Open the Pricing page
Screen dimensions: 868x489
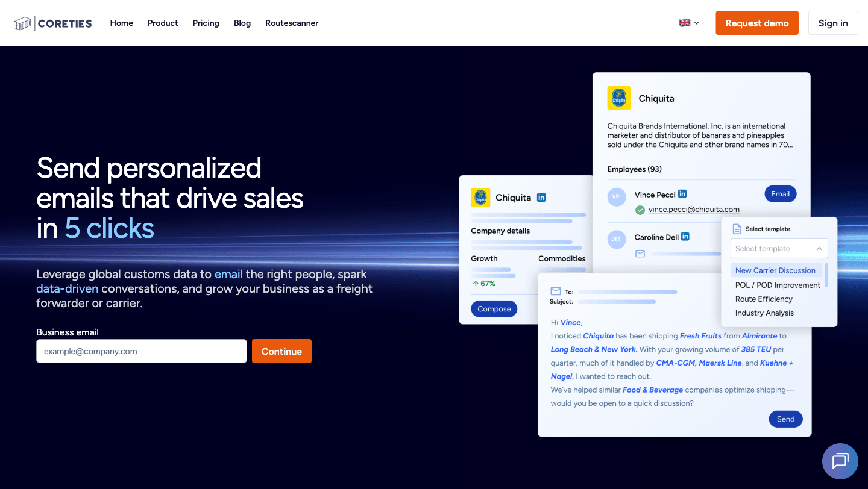pyautogui.click(x=206, y=23)
